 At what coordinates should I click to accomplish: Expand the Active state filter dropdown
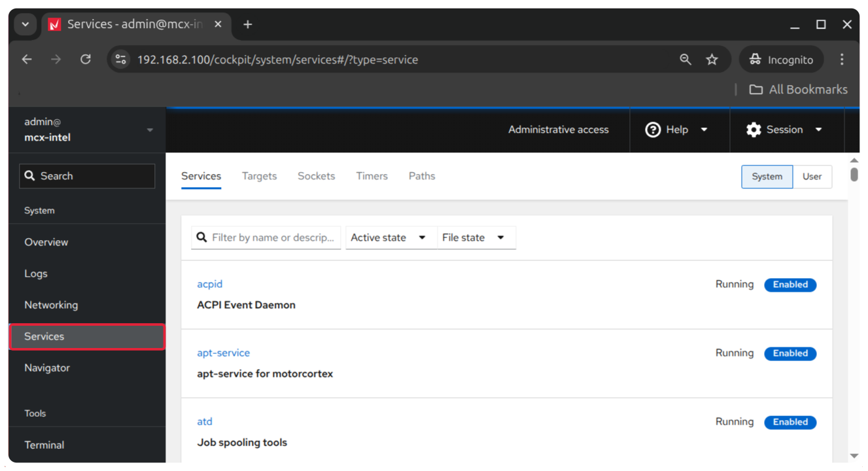389,237
